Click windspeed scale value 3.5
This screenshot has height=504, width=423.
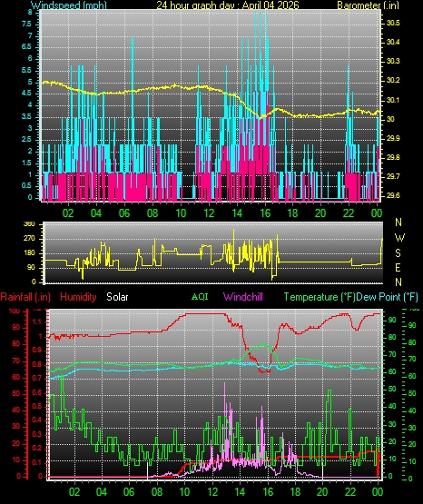point(26,116)
